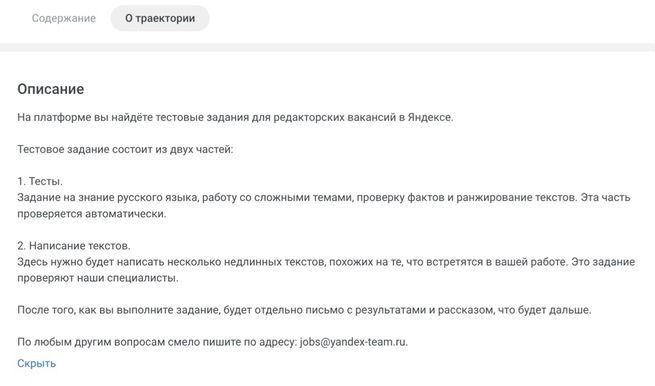Switch to the Содержание tab
Screen dimensions: 655x386
pyautogui.click(x=64, y=18)
